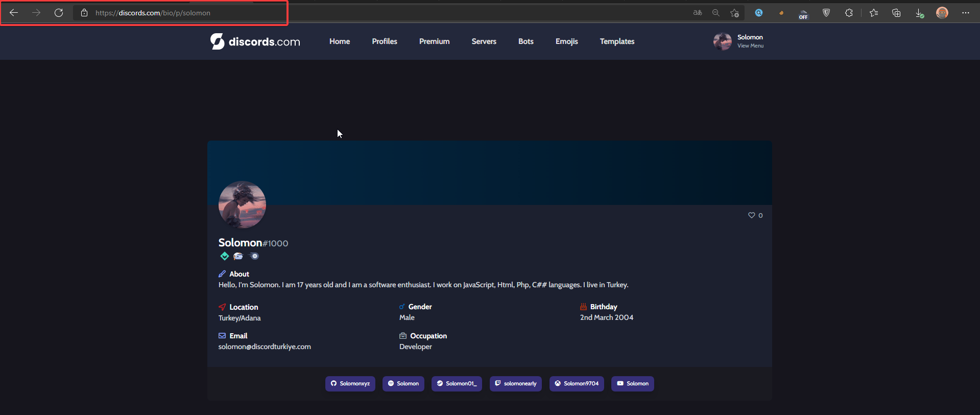This screenshot has height=415, width=980.
Task: Click the Gender male symbol icon
Action: (x=402, y=307)
